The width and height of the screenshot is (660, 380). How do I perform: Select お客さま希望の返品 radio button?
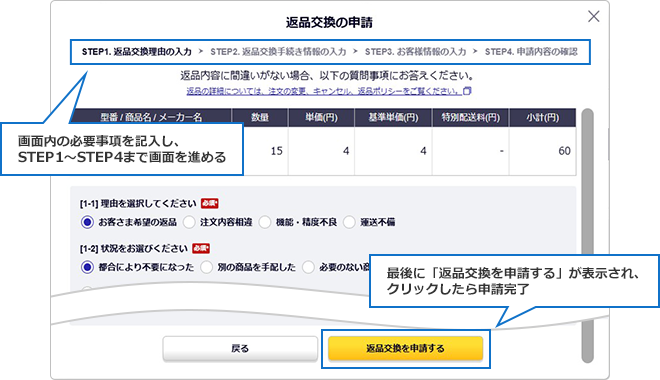click(87, 222)
